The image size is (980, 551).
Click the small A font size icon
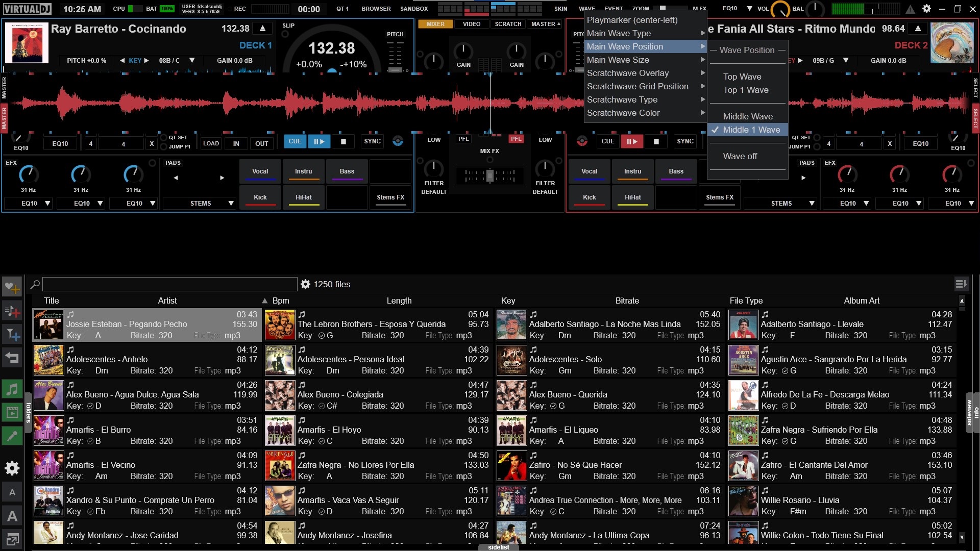pyautogui.click(x=12, y=492)
